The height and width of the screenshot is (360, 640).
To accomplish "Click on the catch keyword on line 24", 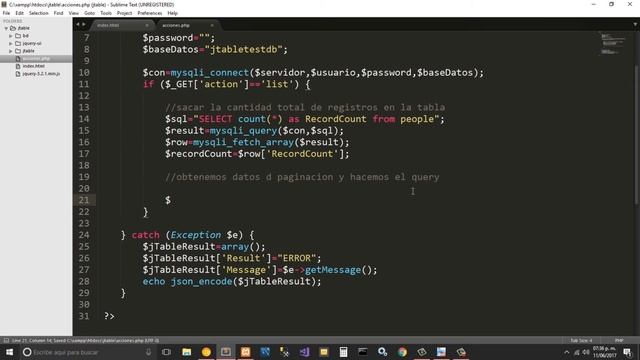I will click(x=145, y=235).
